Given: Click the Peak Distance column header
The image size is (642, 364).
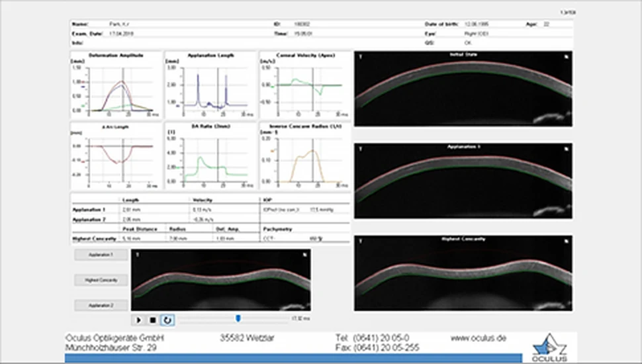Looking at the screenshot, I should pyautogui.click(x=140, y=229).
